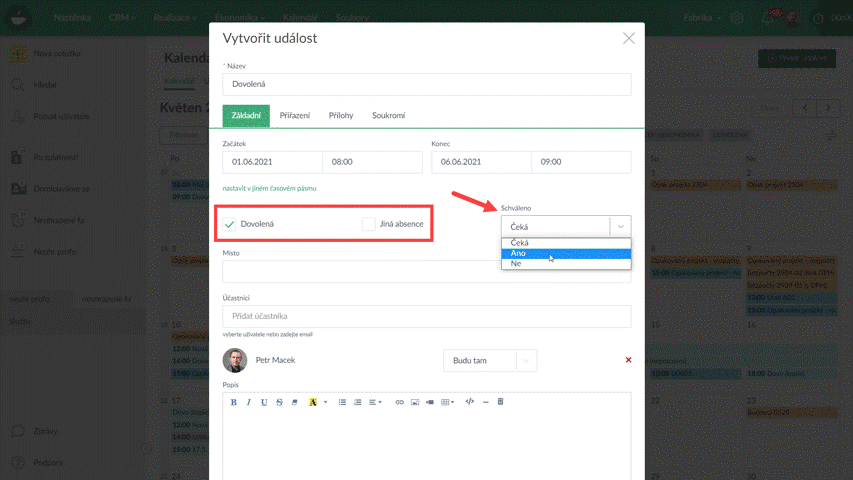This screenshot has height=480, width=853.
Task: Click the code view icon
Action: click(x=470, y=402)
